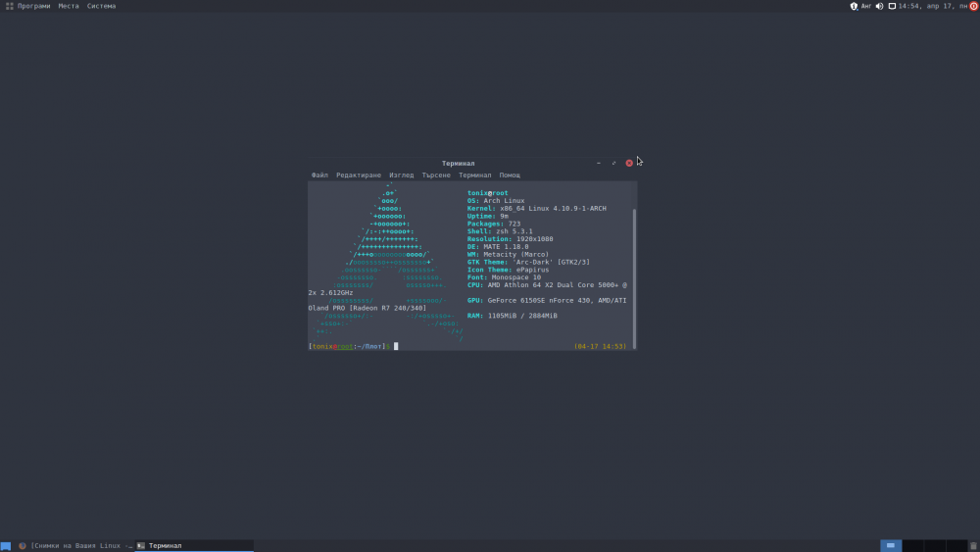Image resolution: width=980 pixels, height=552 pixels.
Task: Click the 'Font: Monospace 10' line
Action: tap(504, 277)
